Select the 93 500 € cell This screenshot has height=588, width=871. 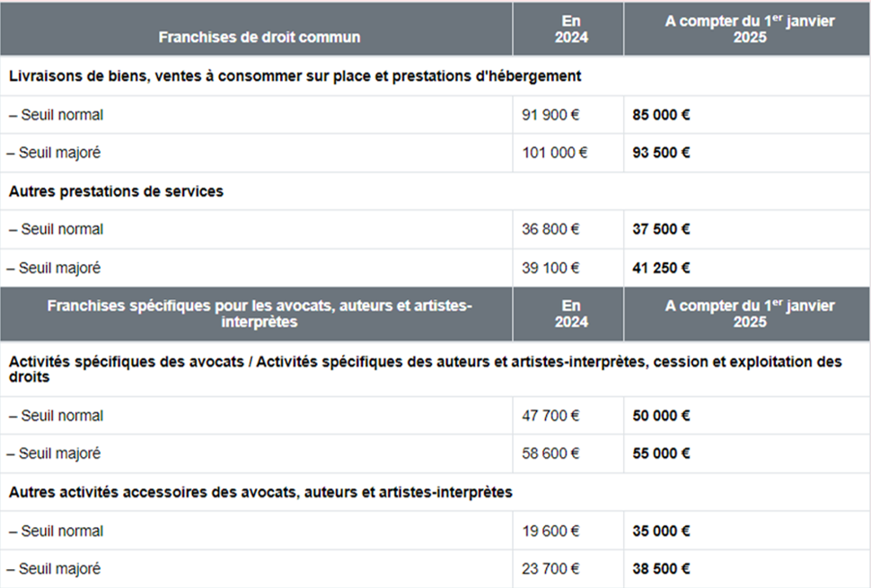tap(661, 153)
